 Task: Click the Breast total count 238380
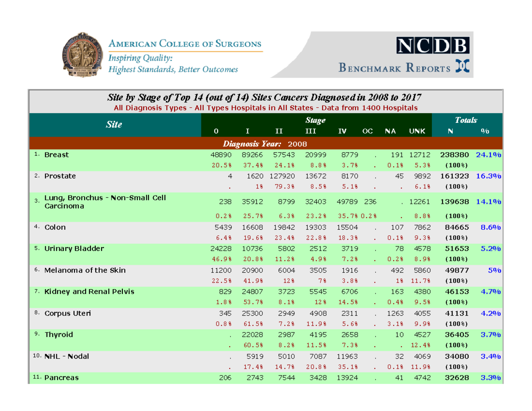point(455,155)
